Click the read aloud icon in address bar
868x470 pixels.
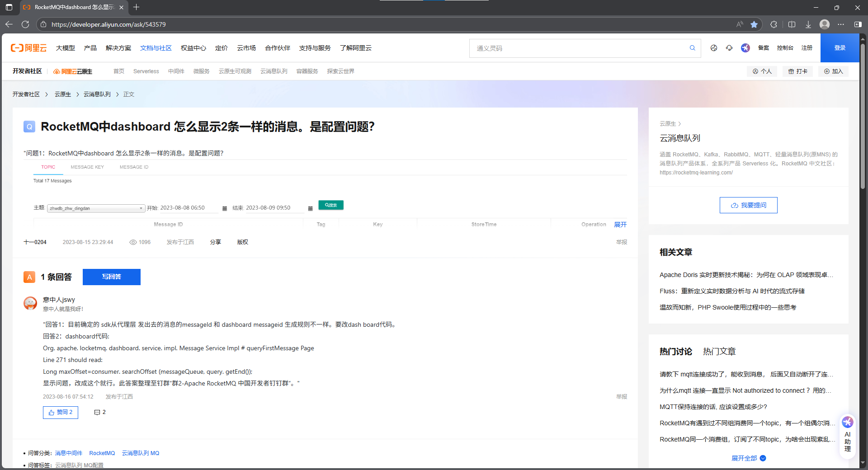pyautogui.click(x=740, y=24)
